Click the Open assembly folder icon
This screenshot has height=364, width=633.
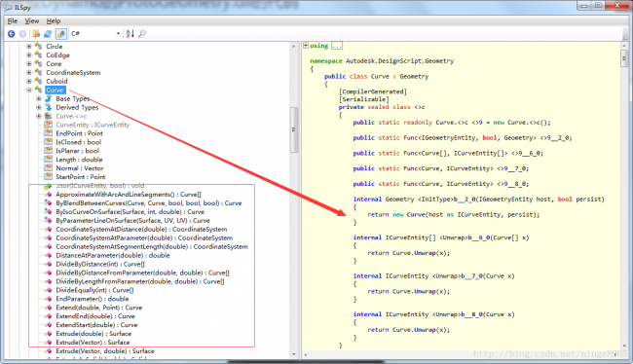coord(36,34)
